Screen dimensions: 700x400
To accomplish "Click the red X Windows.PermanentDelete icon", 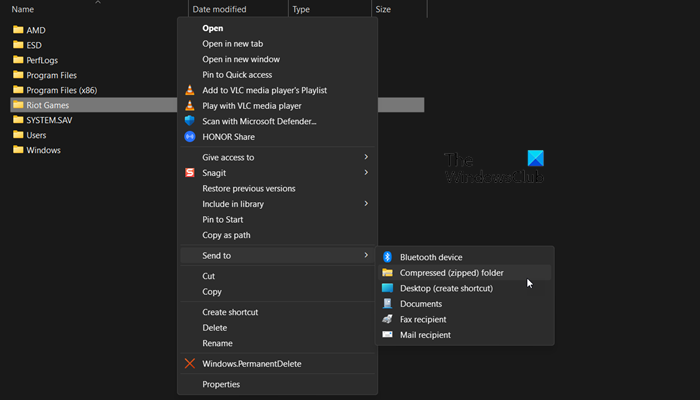I will pyautogui.click(x=191, y=364).
